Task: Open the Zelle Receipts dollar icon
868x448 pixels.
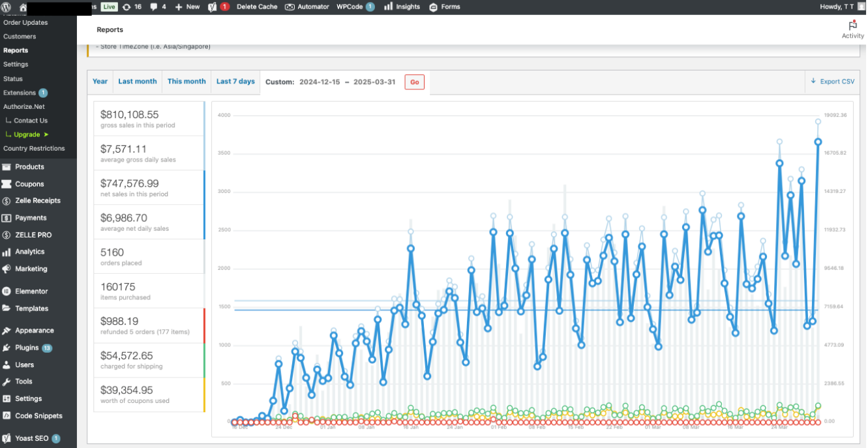Action: (x=7, y=201)
